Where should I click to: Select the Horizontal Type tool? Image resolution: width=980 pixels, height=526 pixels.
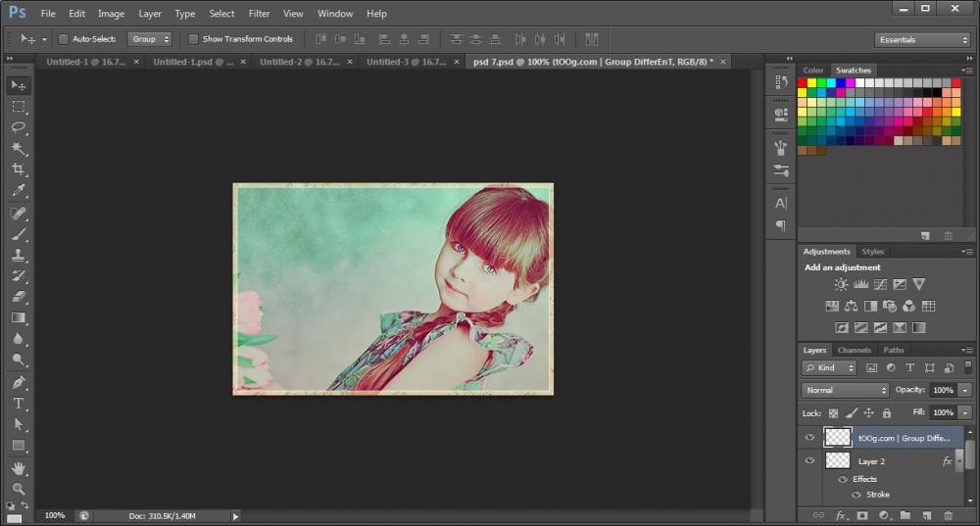pyautogui.click(x=19, y=403)
